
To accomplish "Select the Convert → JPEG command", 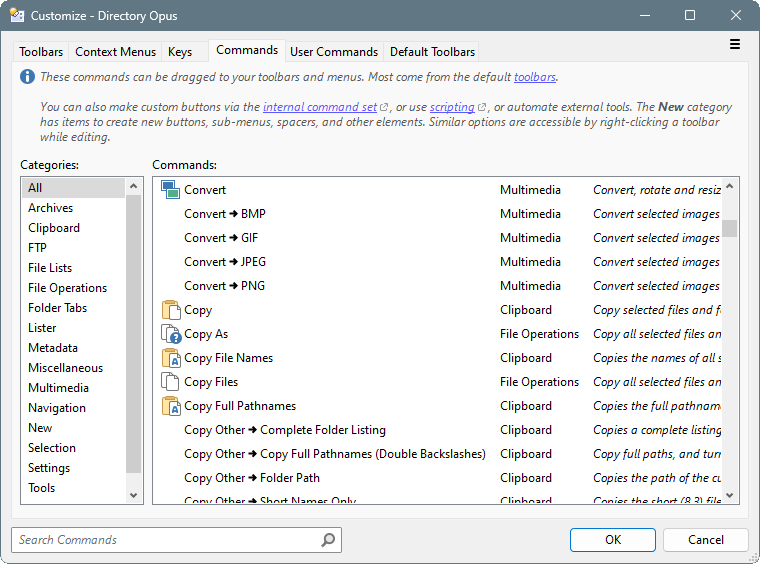I will (437, 262).
